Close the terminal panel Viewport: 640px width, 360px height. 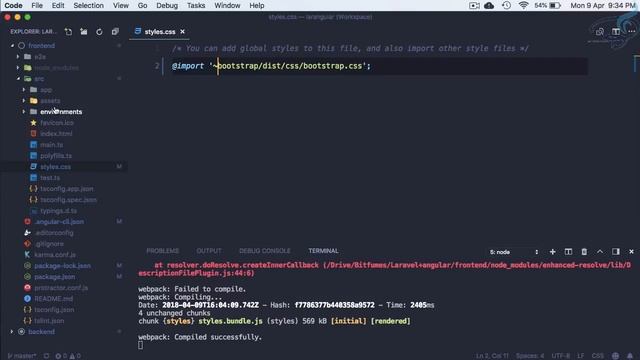pos(631,252)
